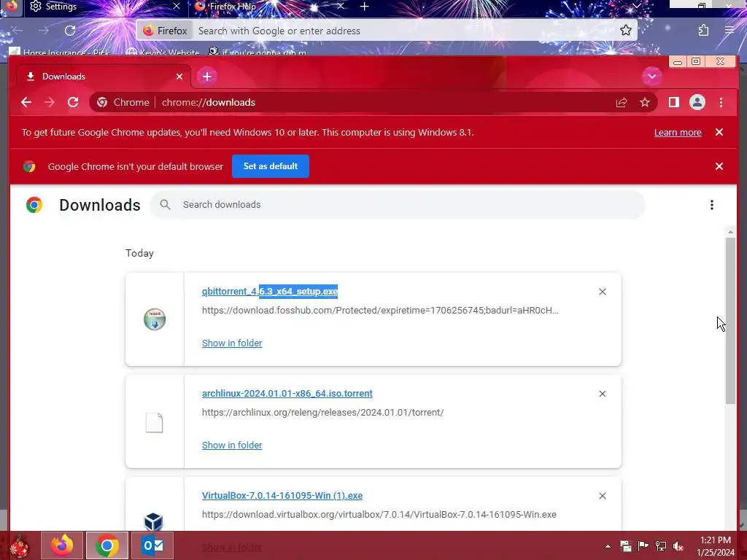This screenshot has width=747, height=560.
Task: Open Chrome side panel icon
Action: (x=673, y=102)
